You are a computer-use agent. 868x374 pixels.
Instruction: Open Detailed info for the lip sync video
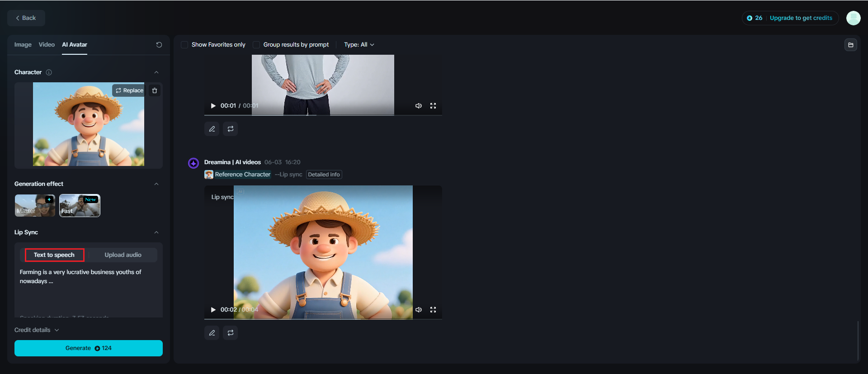tap(324, 175)
